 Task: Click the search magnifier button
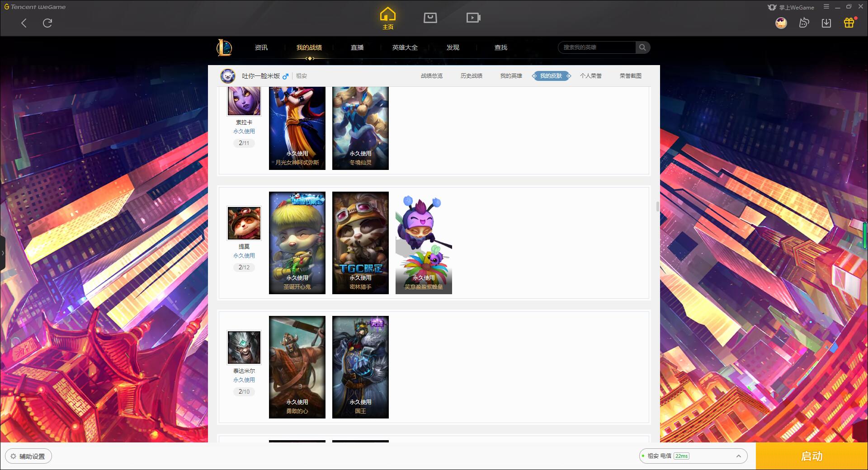pyautogui.click(x=642, y=47)
